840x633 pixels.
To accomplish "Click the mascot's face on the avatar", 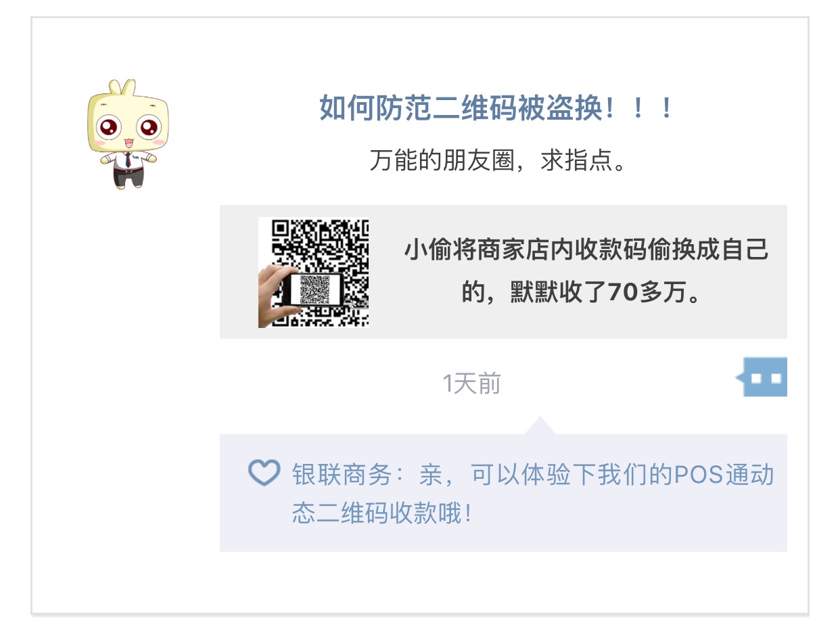I will coord(128,123).
